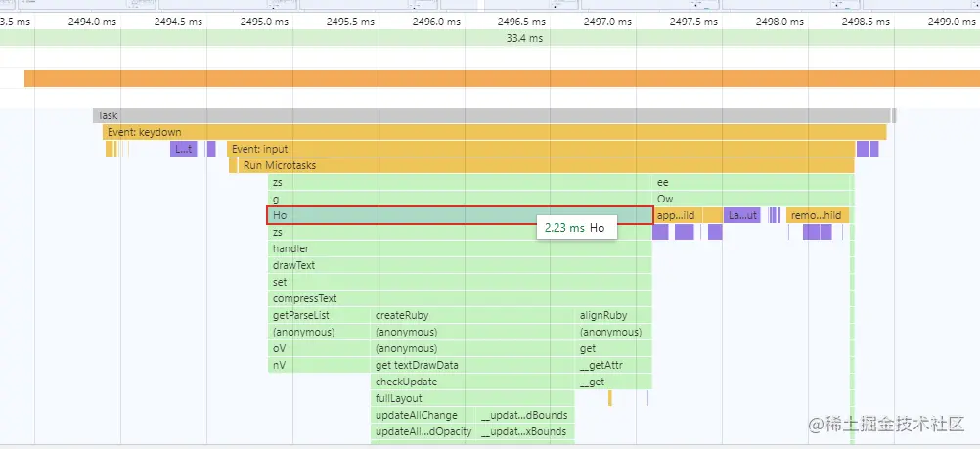
Task: Click the purple La...ut bar beside app...ild
Action: [x=742, y=215]
